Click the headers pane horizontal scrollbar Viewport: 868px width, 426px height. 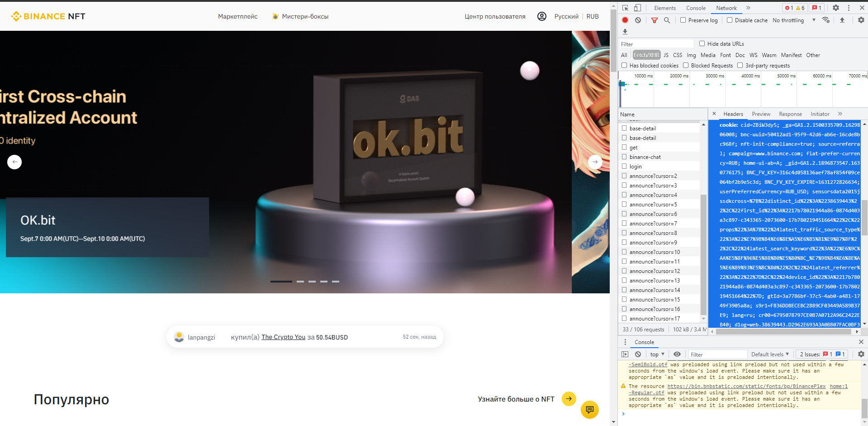(x=783, y=331)
